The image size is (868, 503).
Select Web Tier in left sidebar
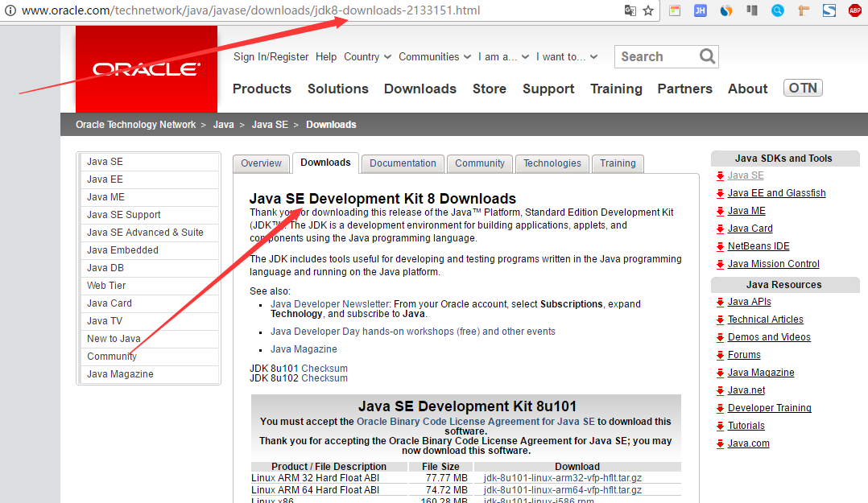pos(148,286)
